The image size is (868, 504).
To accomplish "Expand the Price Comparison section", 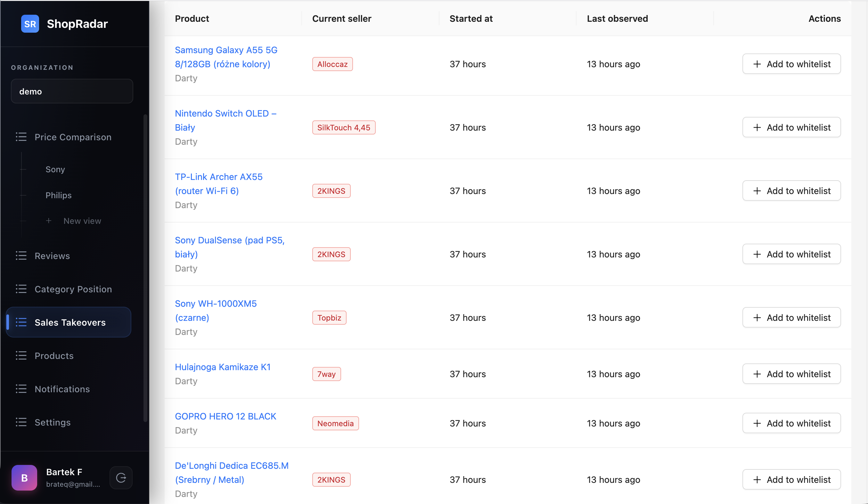I will (73, 137).
